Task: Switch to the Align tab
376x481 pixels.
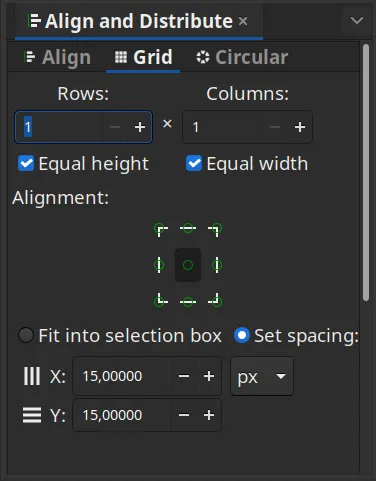Action: pyautogui.click(x=58, y=57)
